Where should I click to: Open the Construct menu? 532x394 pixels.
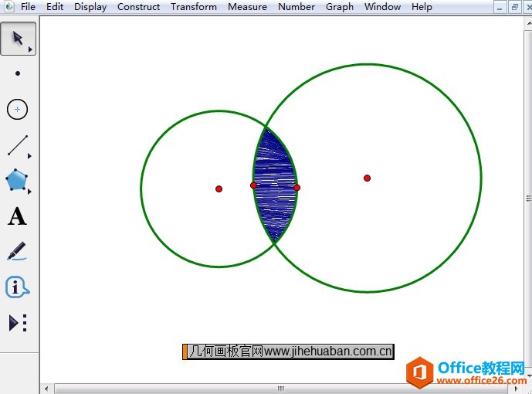click(x=139, y=7)
